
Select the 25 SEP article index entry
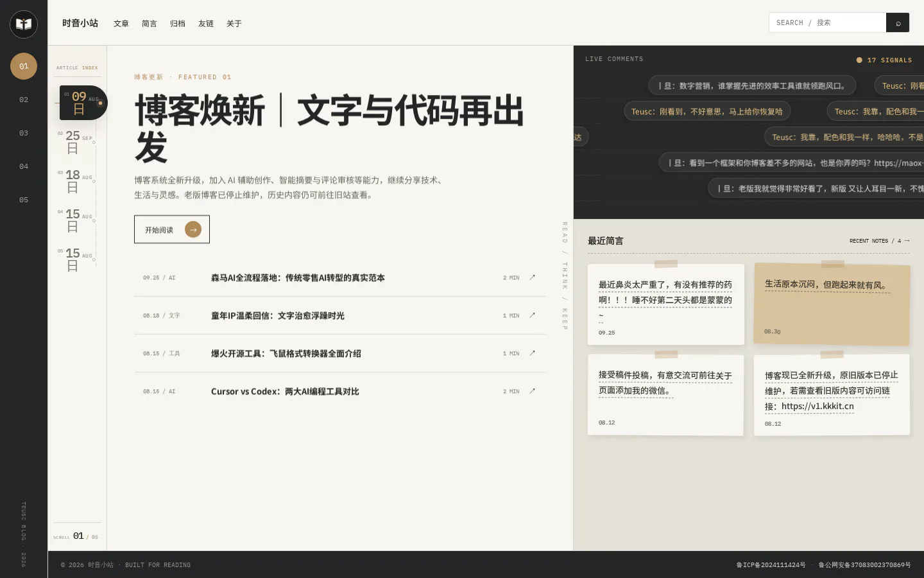77,142
